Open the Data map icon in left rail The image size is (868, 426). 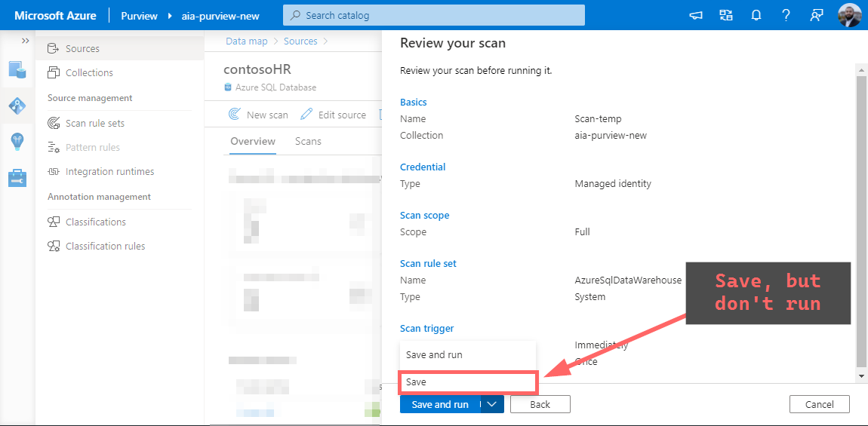click(17, 105)
